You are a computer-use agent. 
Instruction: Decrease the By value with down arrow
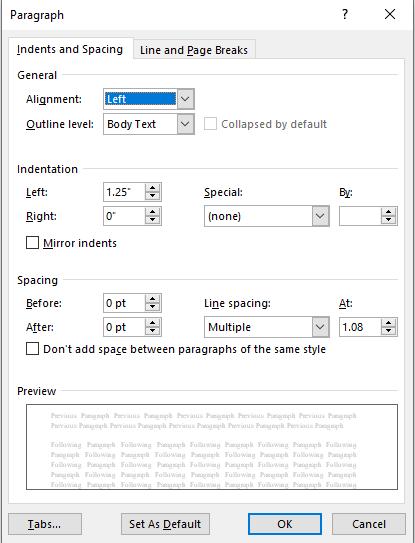(x=388, y=220)
